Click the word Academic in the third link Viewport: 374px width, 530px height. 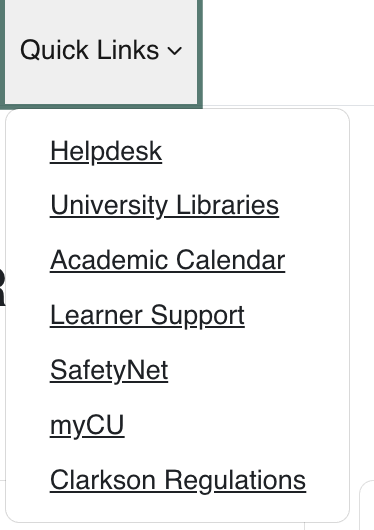click(x=109, y=260)
